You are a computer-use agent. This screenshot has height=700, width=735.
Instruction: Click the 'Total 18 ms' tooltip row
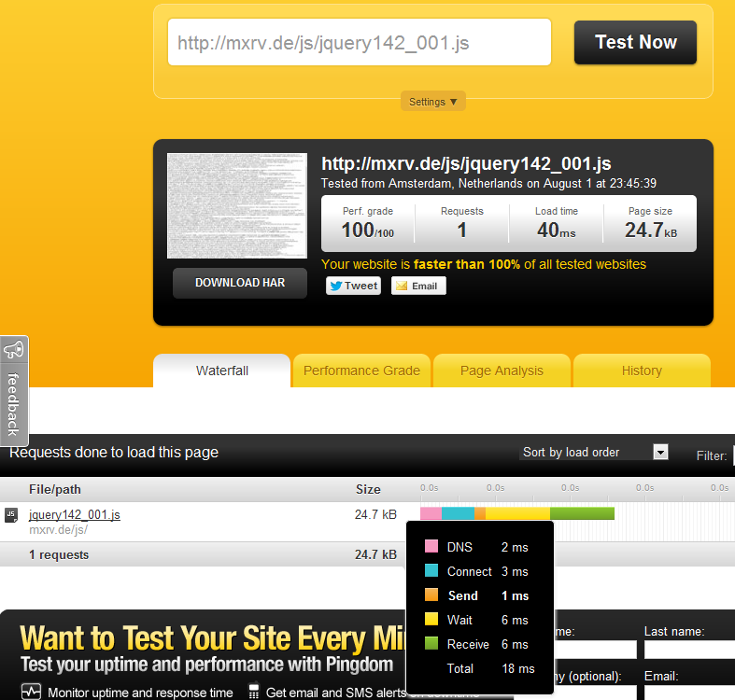pyautogui.click(x=490, y=668)
